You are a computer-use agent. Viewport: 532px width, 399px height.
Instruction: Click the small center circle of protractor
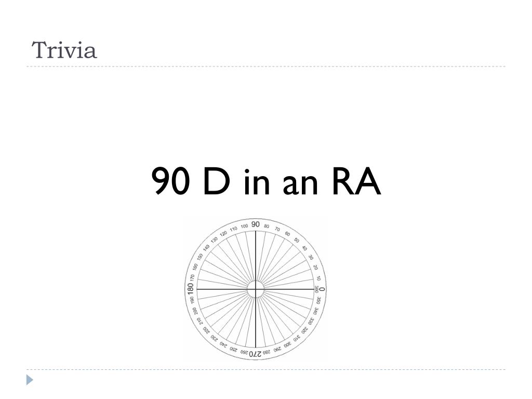tap(256, 289)
